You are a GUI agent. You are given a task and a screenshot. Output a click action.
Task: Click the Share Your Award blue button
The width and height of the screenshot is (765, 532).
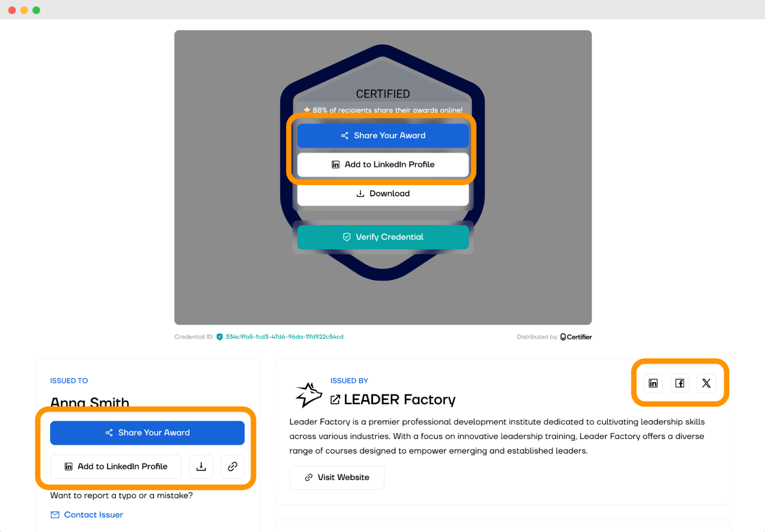tap(383, 136)
